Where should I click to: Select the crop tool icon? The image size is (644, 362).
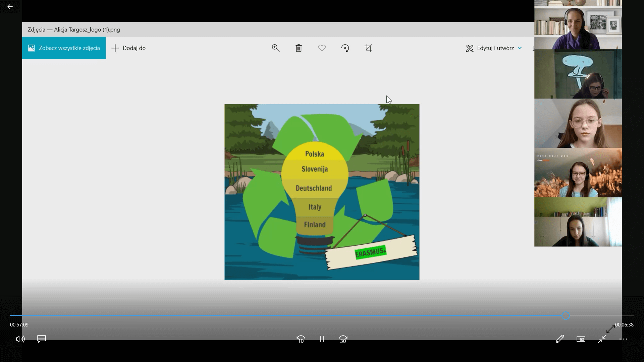tap(368, 48)
